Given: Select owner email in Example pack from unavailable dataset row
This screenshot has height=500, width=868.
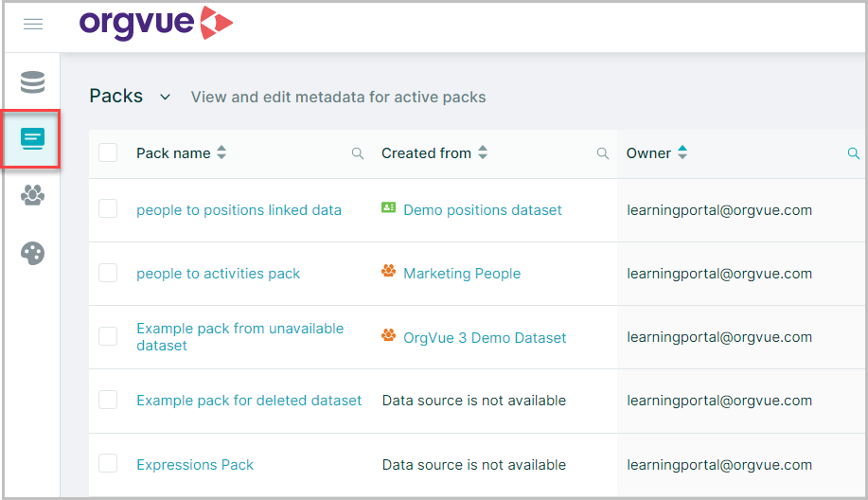Looking at the screenshot, I should click(x=719, y=337).
